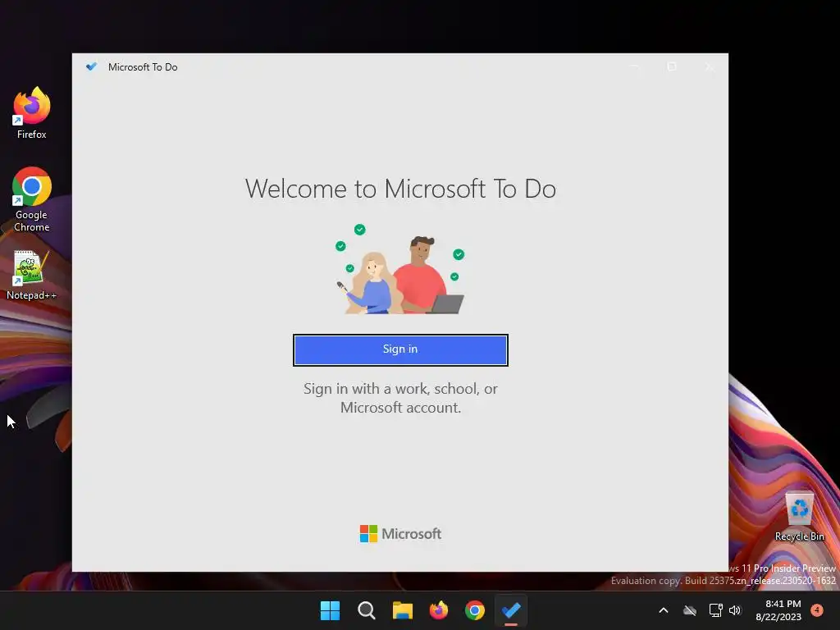Click the blue Sign in button
The image size is (840, 630).
(400, 349)
